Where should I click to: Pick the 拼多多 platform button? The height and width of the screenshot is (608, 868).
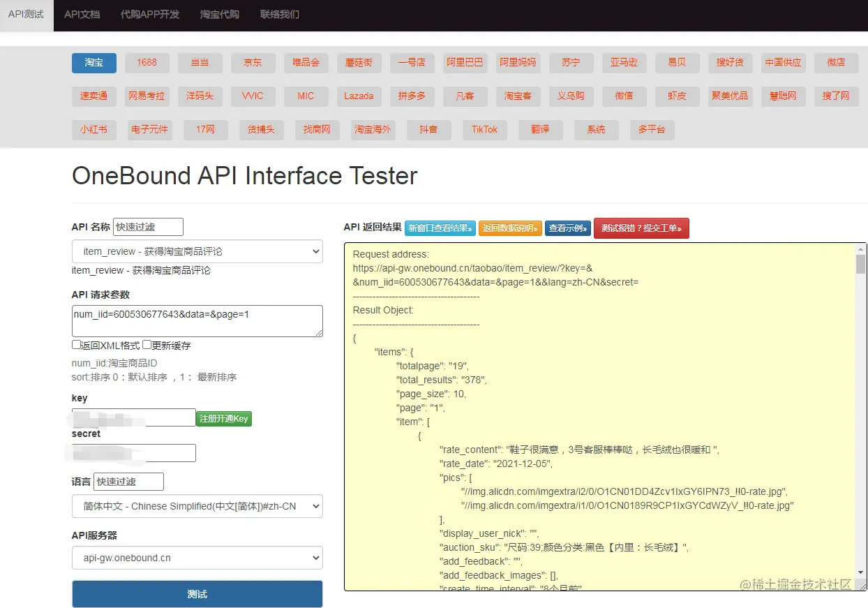coord(412,96)
